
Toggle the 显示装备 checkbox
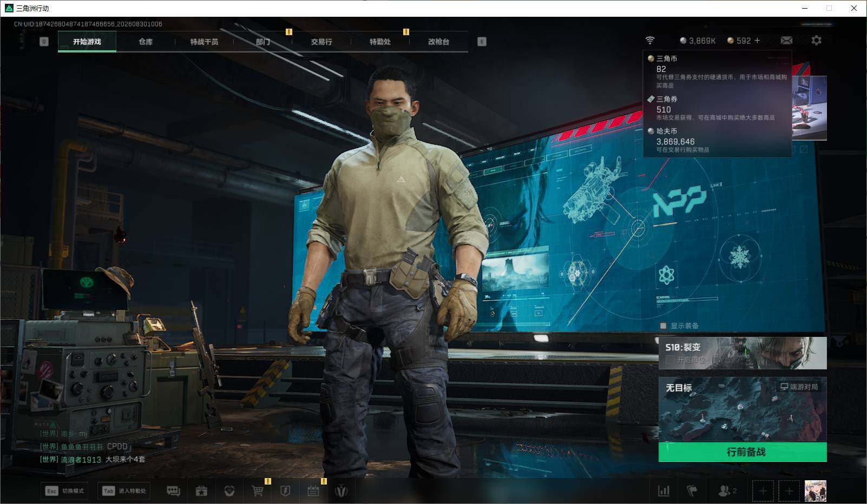pos(663,326)
